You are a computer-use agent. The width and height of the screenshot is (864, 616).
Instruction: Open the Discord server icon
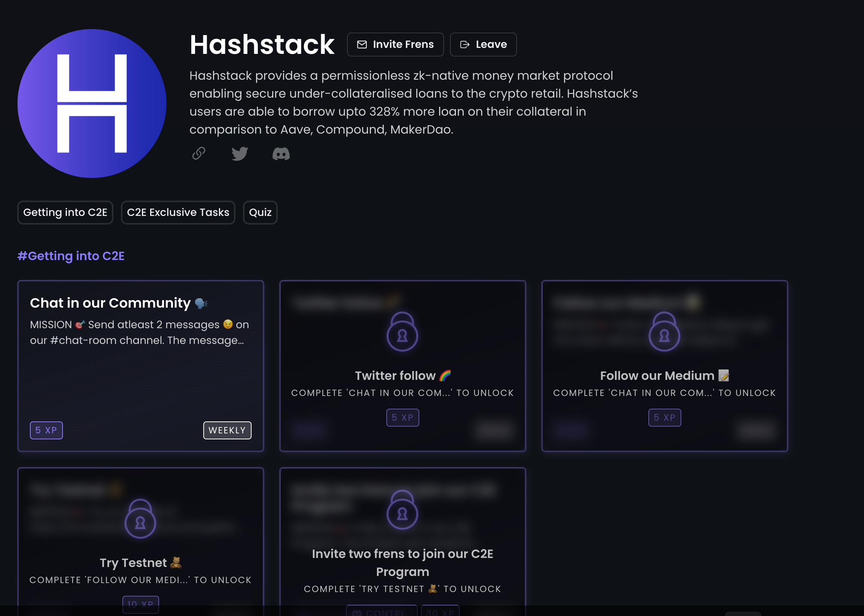pyautogui.click(x=281, y=153)
